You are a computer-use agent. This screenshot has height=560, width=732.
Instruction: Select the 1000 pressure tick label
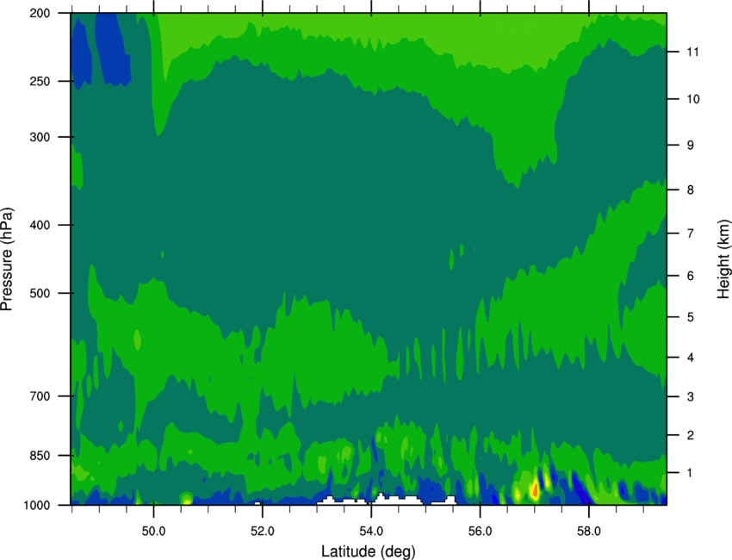point(36,506)
